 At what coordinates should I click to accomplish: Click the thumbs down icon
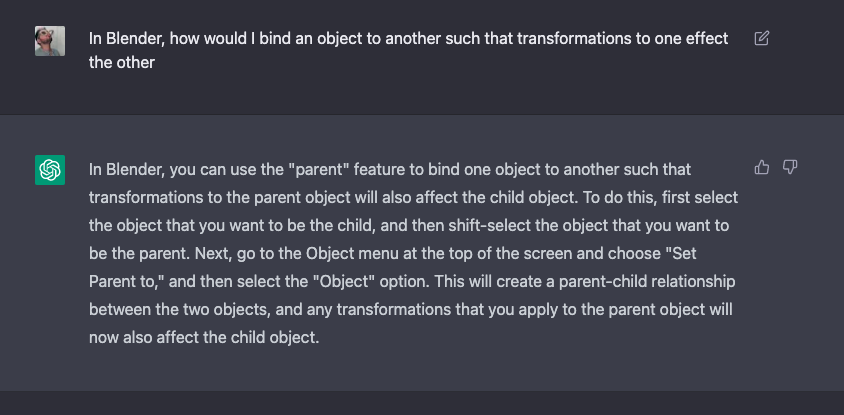(789, 167)
